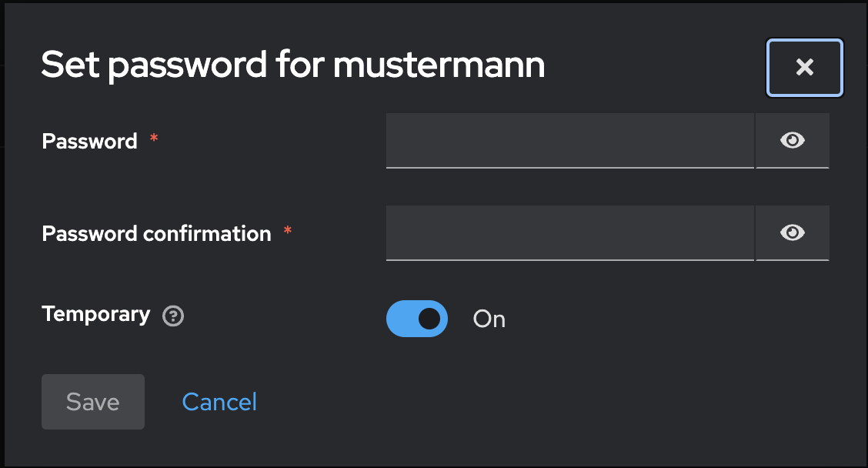The image size is (868, 468).
Task: Focus the Password confirmation input field
Action: click(x=569, y=232)
